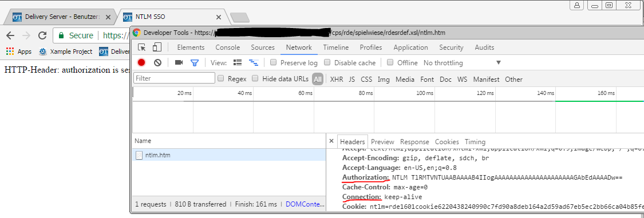Filter requests by Manifest
The width and height of the screenshot is (644, 218).
click(486, 79)
